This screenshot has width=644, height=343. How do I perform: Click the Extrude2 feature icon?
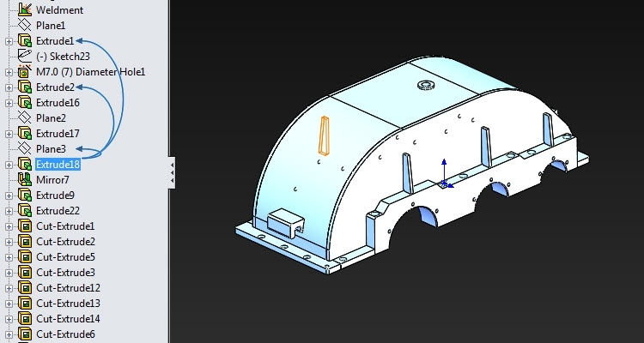[x=25, y=87]
